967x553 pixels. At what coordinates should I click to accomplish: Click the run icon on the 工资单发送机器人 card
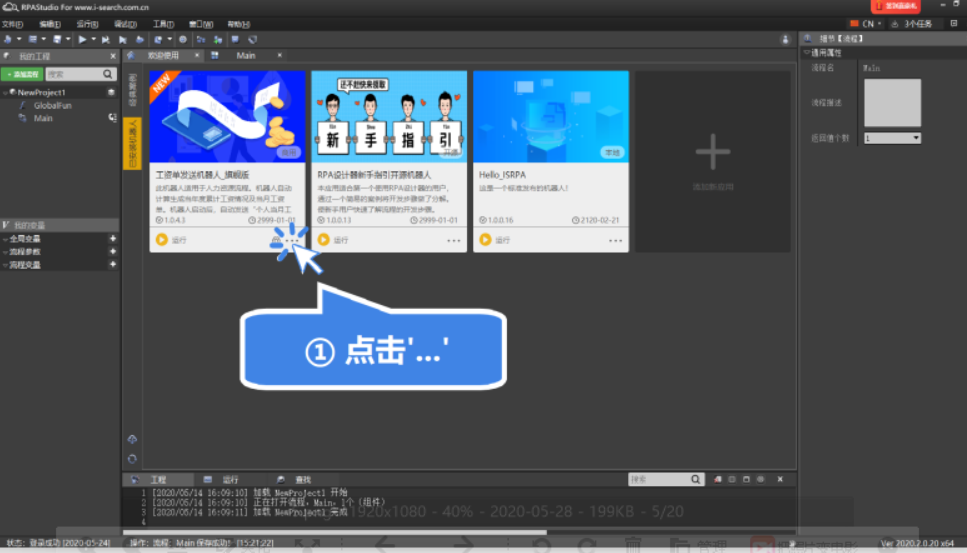point(162,240)
